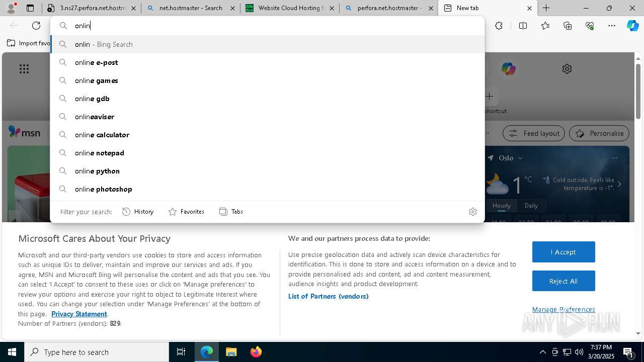Refresh the page with reload icon
This screenshot has width=644, height=362.
click(x=36, y=26)
